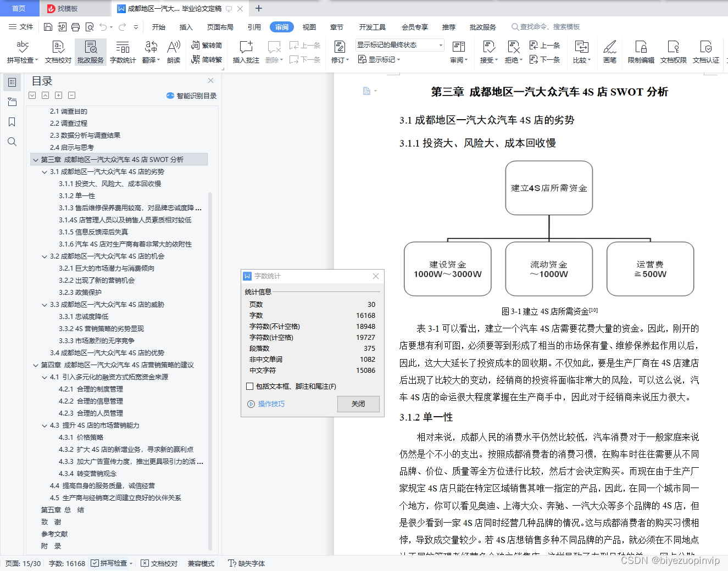728x571 pixels.
Task: Open the bookmark sidebar panel icon
Action: [x=12, y=122]
